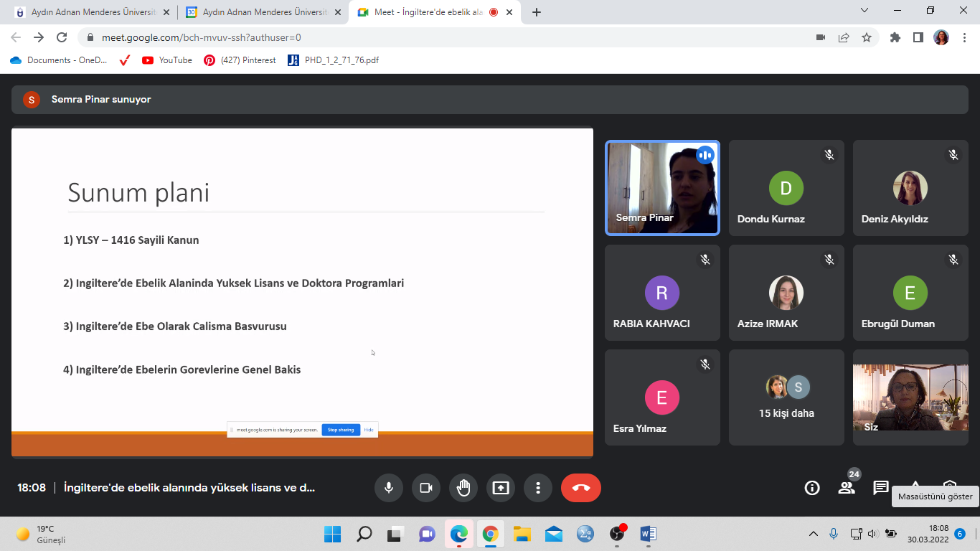The width and height of the screenshot is (980, 551).
Task: Show hidden system tray icons
Action: pyautogui.click(x=813, y=534)
